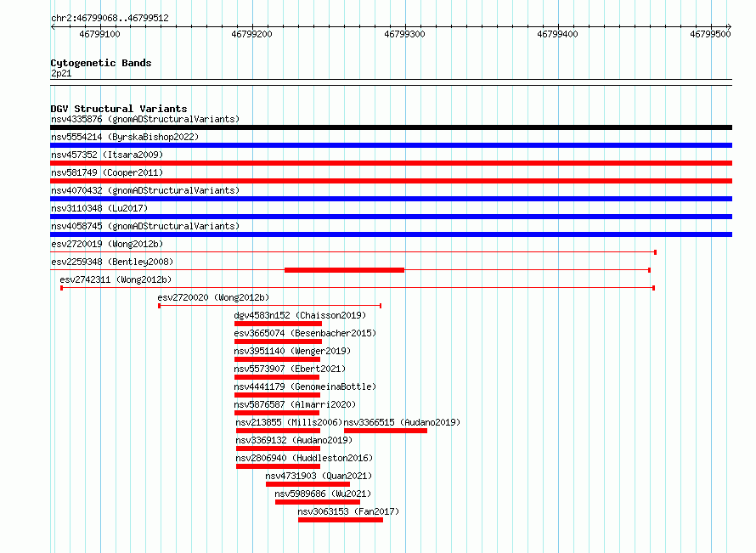Open the nsv4731903 (Quan2021) label
Viewport: 756px width, 553px height.
[x=319, y=476]
